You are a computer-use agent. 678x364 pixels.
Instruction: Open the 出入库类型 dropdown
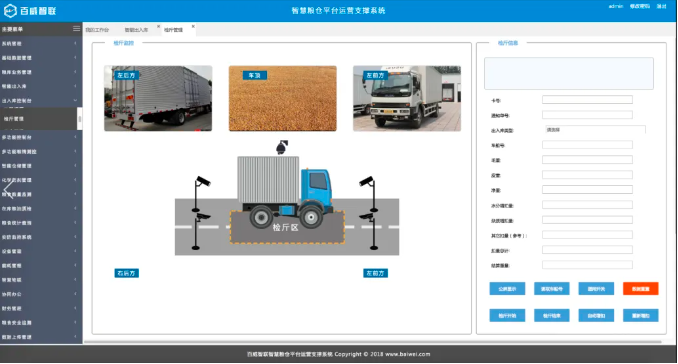click(595, 130)
